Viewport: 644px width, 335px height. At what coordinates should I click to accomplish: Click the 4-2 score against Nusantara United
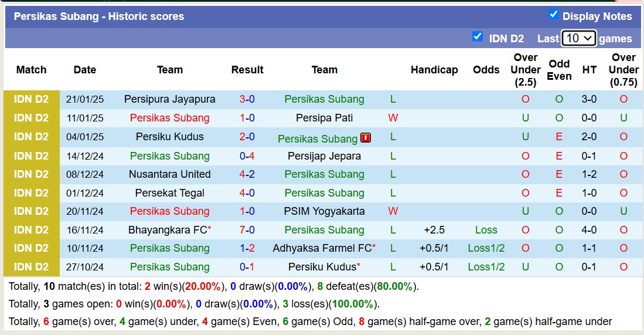coord(247,174)
